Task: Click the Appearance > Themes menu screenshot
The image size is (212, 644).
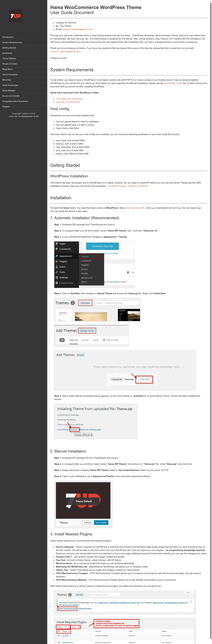Action: 94,265
